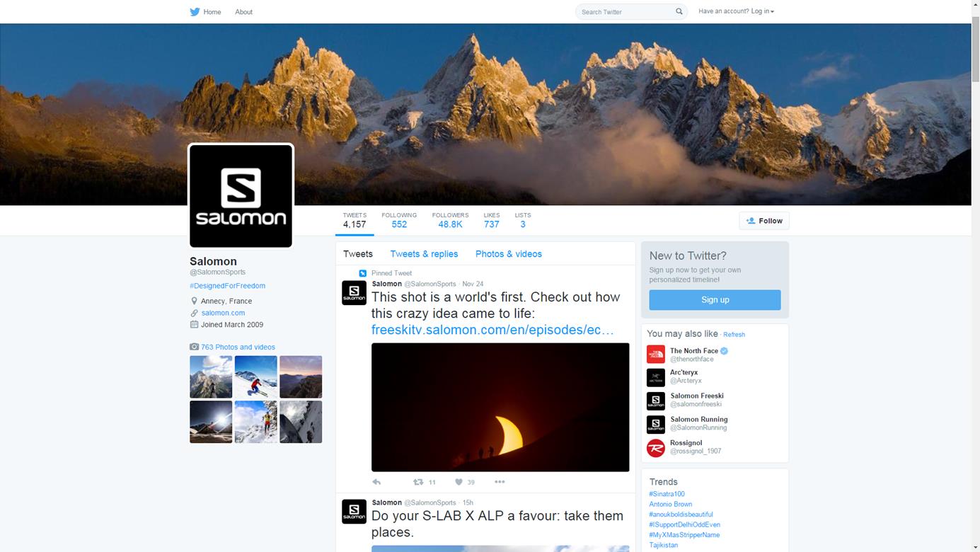Click the Antonio Brown trend
980x552 pixels.
pyautogui.click(x=670, y=505)
